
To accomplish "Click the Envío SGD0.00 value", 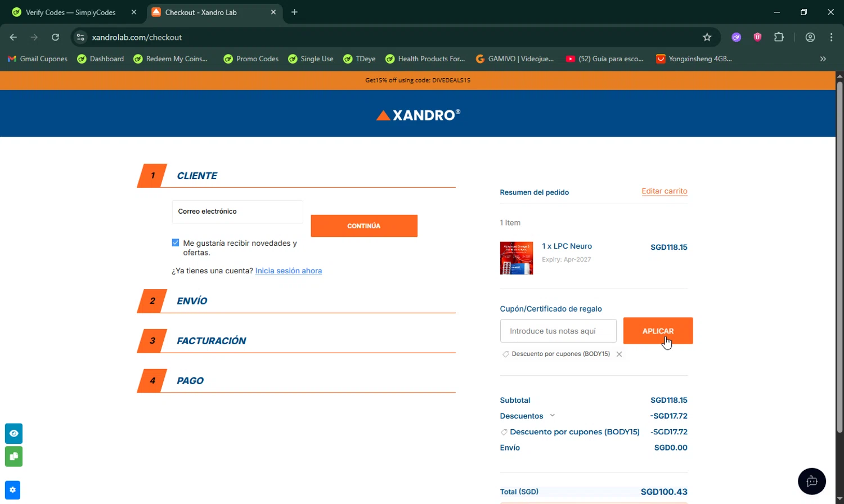I will tap(671, 448).
